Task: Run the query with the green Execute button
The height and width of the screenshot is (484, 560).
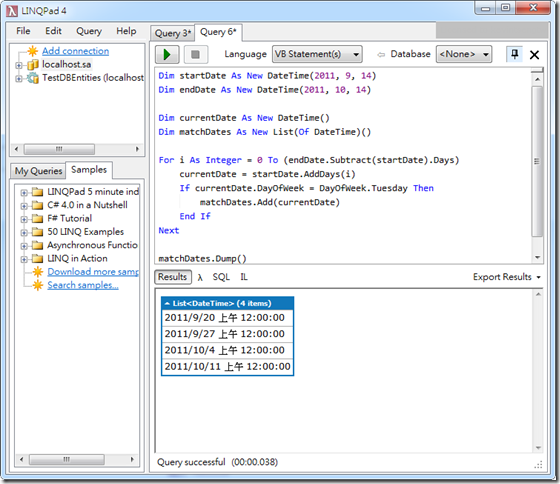Action: click(167, 55)
